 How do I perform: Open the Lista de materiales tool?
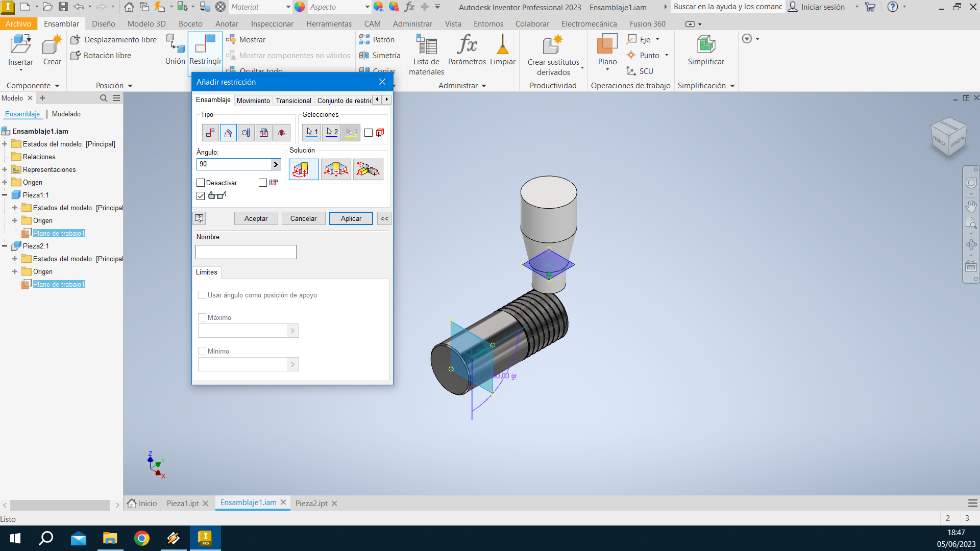tap(427, 51)
